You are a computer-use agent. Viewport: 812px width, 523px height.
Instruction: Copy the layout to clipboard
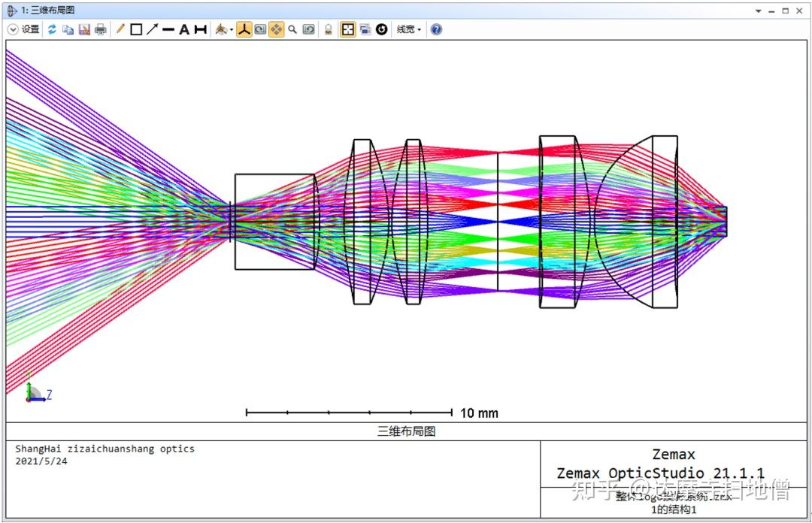pyautogui.click(x=68, y=29)
